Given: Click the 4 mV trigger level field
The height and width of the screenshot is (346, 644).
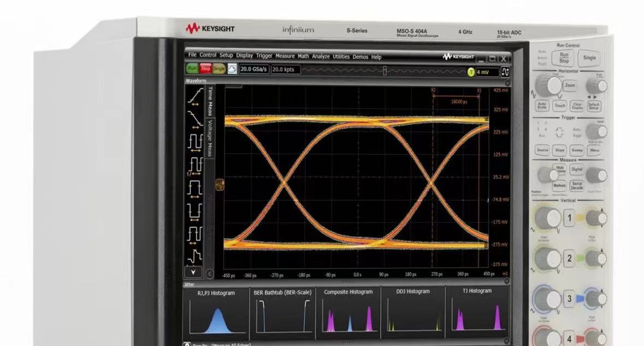Looking at the screenshot, I should point(487,72).
